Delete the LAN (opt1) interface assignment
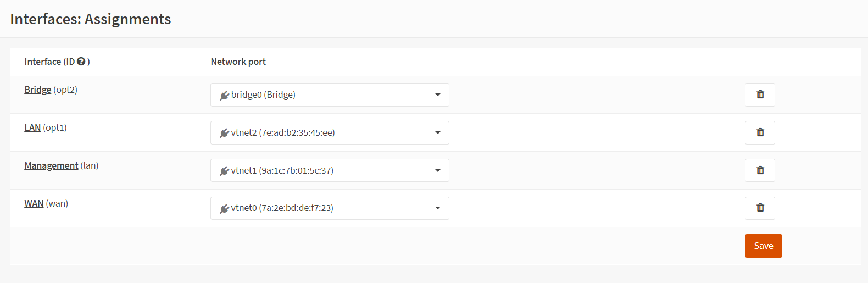The height and width of the screenshot is (283, 868). [760, 132]
